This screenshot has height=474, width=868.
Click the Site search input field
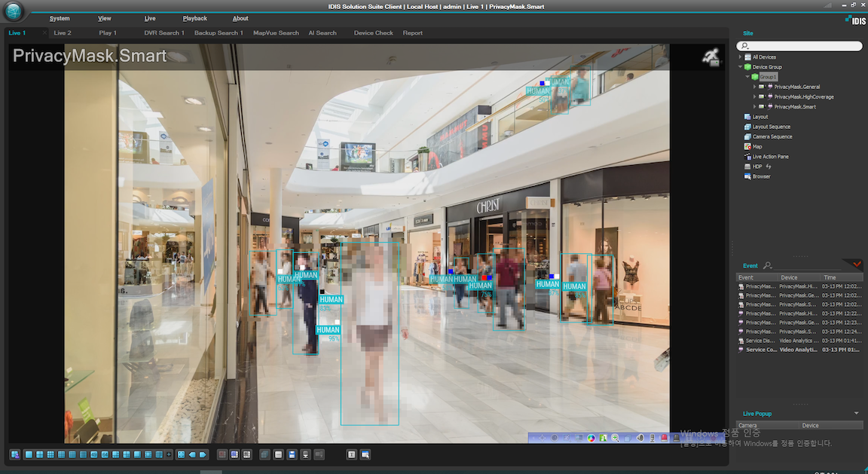[x=803, y=46]
